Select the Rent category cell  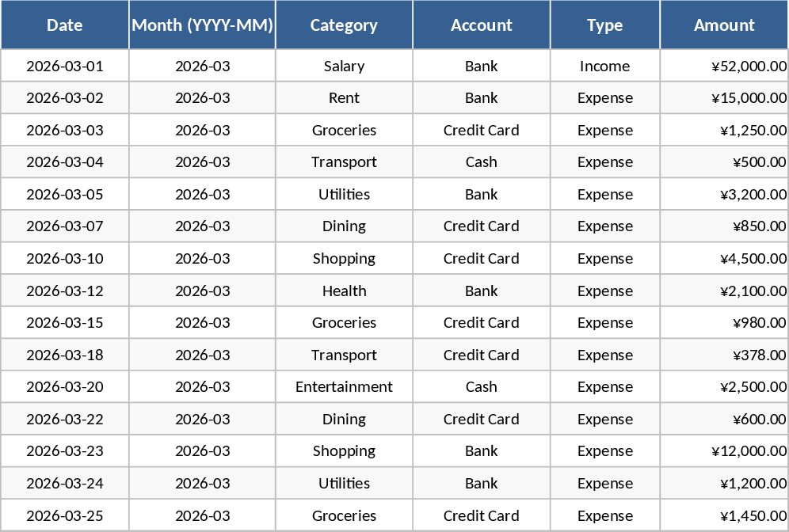click(344, 98)
